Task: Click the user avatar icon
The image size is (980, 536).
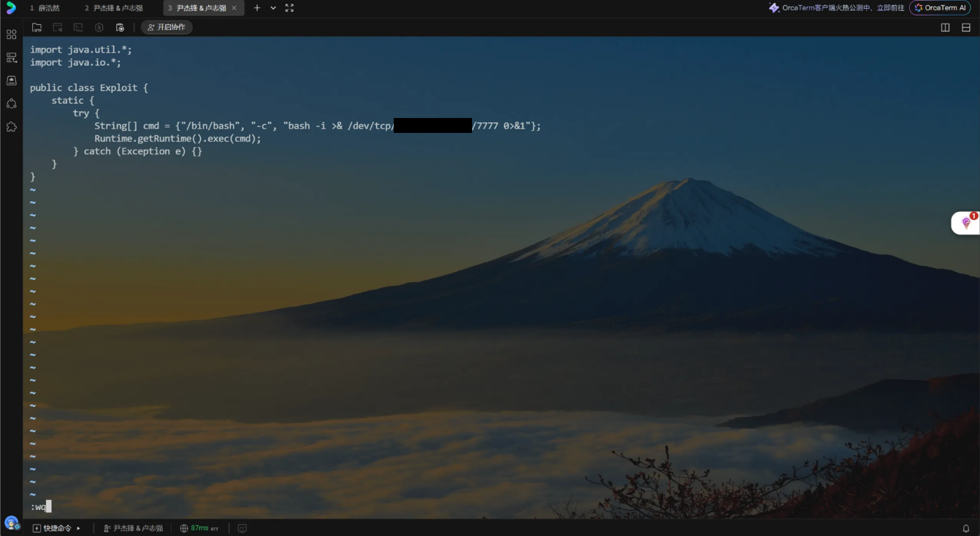Action: tap(11, 523)
